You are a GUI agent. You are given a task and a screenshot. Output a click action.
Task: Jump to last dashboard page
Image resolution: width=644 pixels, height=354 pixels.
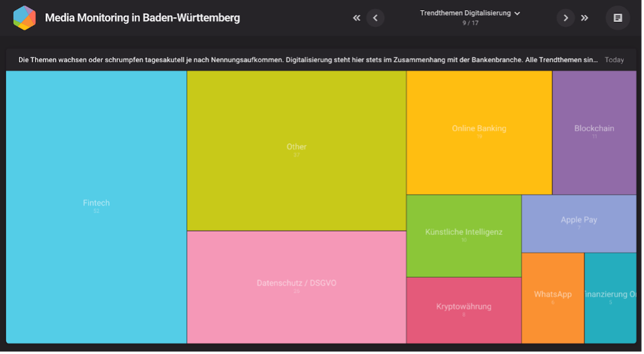pyautogui.click(x=584, y=18)
